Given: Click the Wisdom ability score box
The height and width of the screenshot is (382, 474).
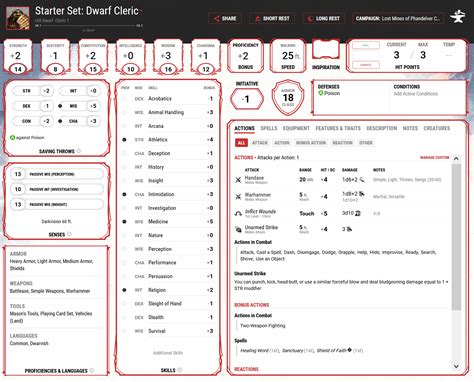Looking at the screenshot, I should click(168, 56).
